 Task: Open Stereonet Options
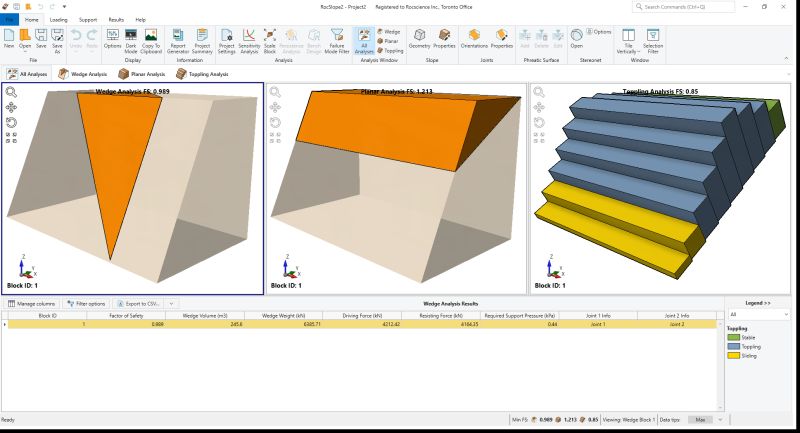[598, 32]
